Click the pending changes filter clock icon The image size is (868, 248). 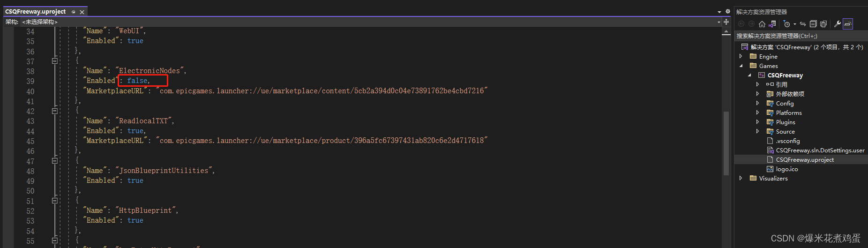click(x=787, y=24)
